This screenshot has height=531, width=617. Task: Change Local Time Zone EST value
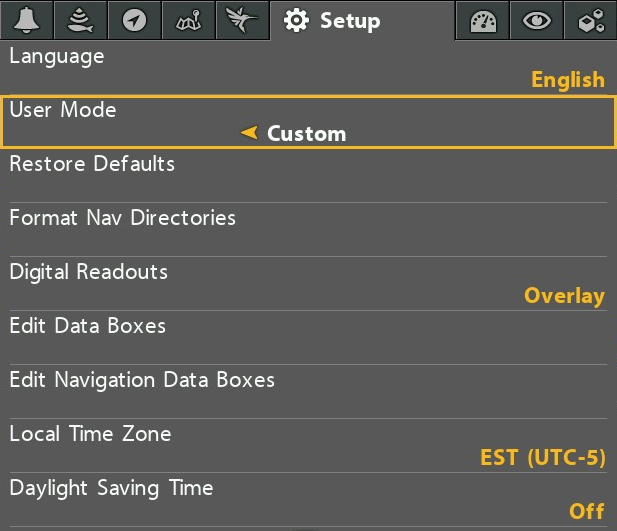tap(543, 457)
